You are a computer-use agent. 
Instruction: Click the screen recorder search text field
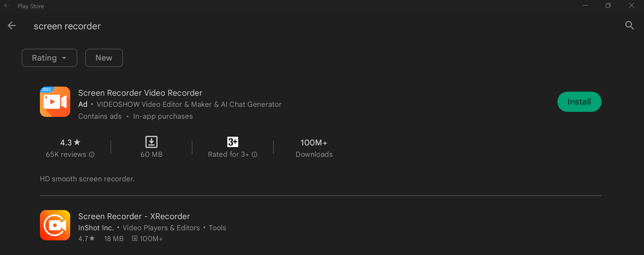[67, 25]
